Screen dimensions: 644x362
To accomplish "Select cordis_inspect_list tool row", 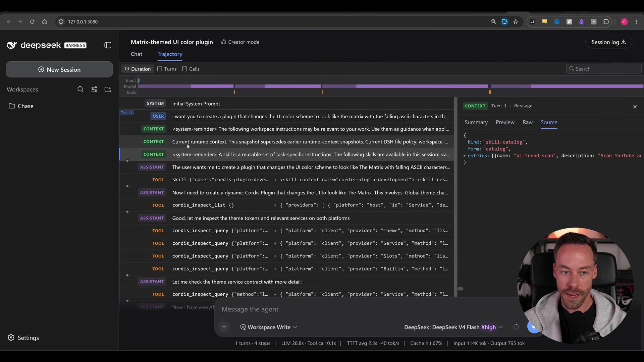I will [x=286, y=205].
